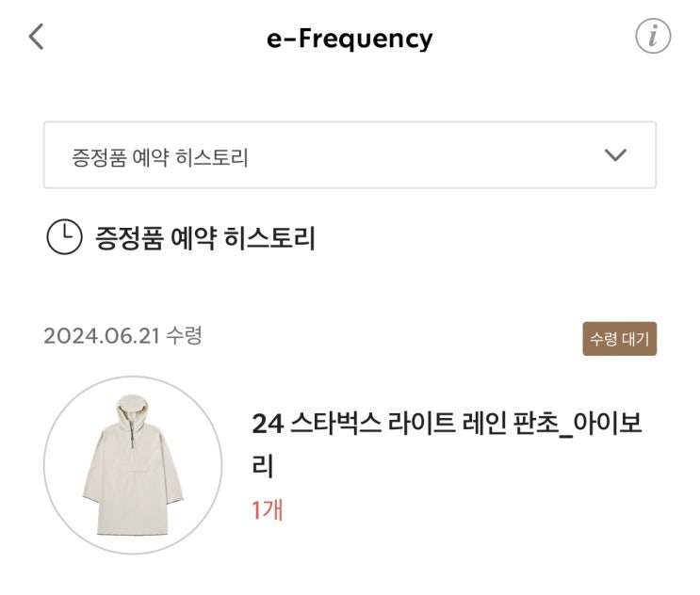Click the 수령 word after the date
Viewport: 700px width, 595px height.
pyautogui.click(x=184, y=336)
